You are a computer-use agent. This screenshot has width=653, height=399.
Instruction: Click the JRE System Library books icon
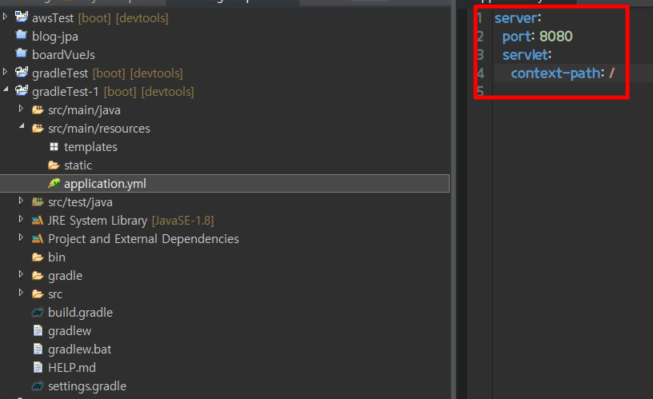pos(38,220)
